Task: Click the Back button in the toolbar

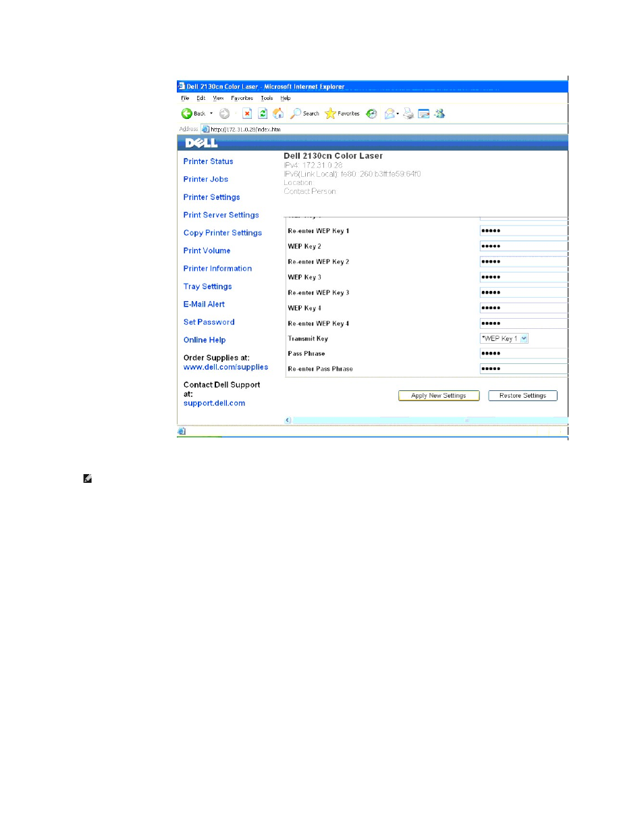Action: coord(193,113)
